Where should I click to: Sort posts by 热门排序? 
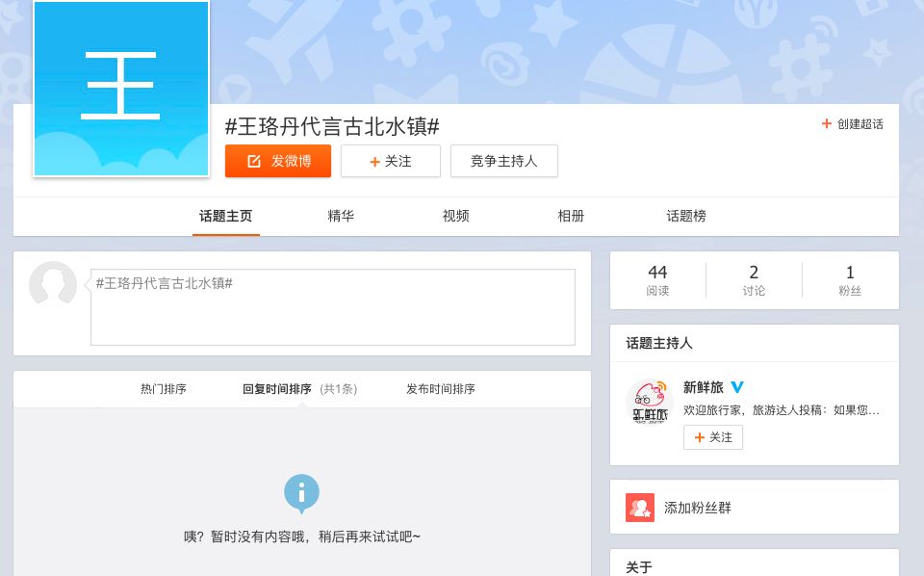click(x=164, y=389)
